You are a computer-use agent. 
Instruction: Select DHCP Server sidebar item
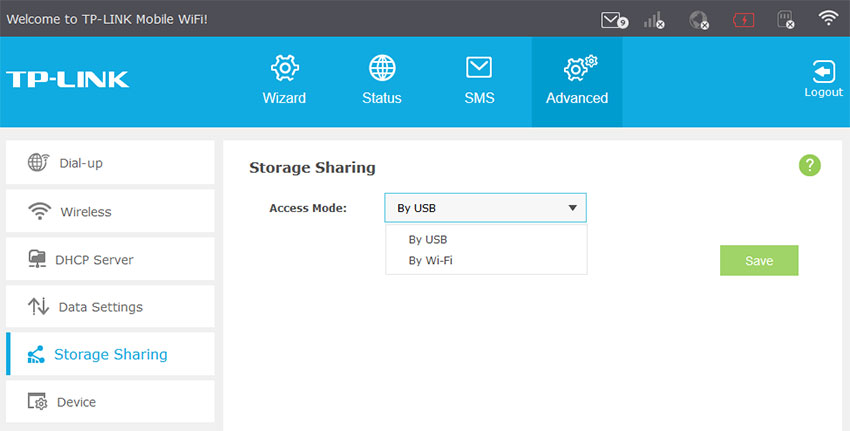110,259
